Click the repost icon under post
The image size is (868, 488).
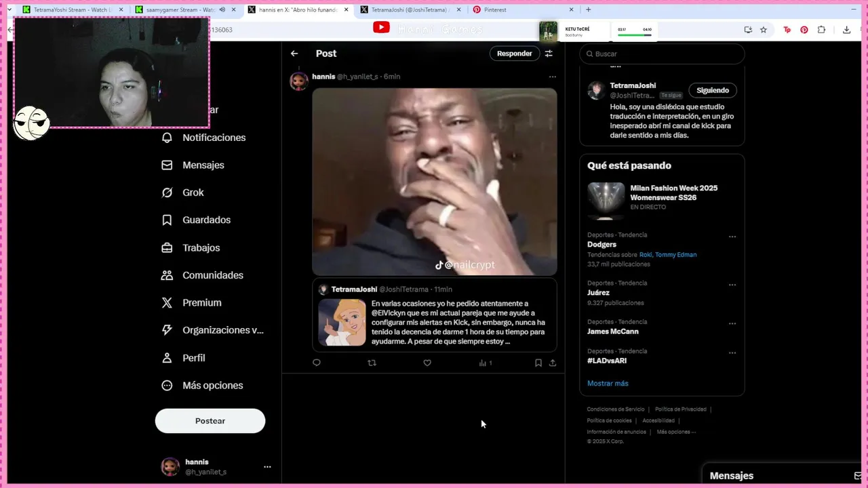(372, 363)
